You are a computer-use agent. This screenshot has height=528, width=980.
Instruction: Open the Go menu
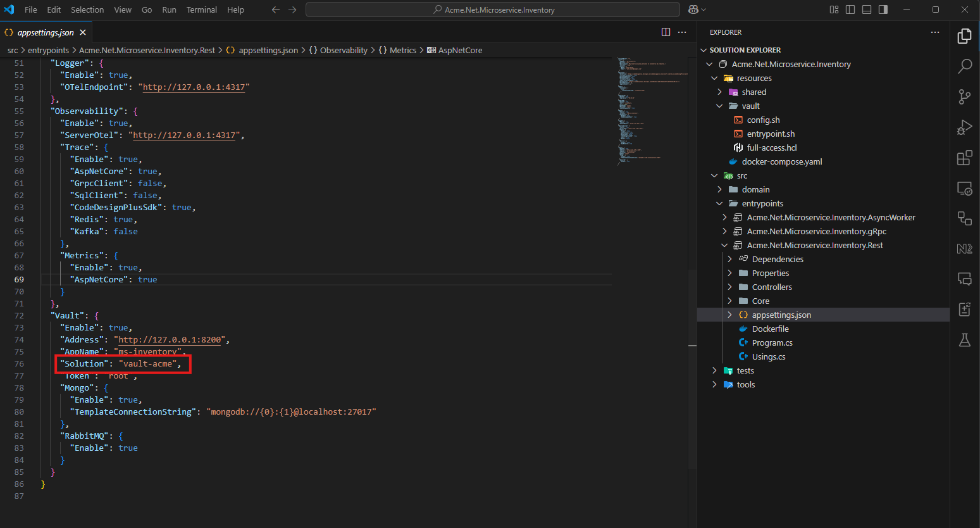147,9
